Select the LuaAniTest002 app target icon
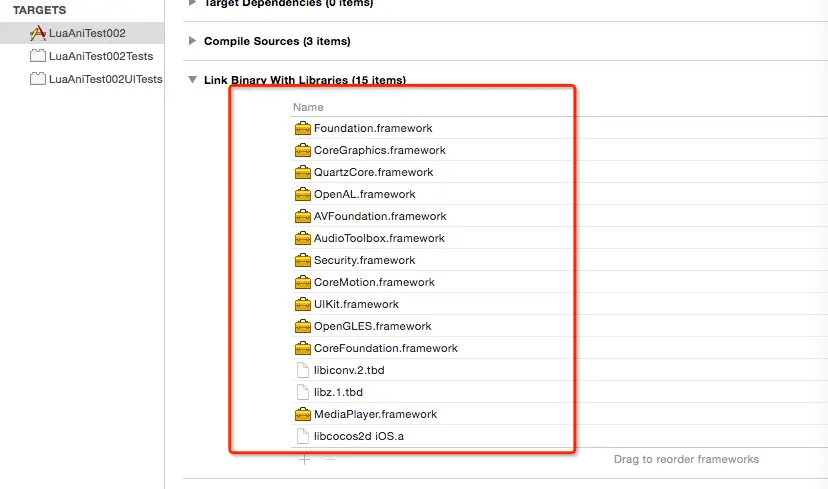Image resolution: width=828 pixels, height=489 pixels. (x=37, y=33)
